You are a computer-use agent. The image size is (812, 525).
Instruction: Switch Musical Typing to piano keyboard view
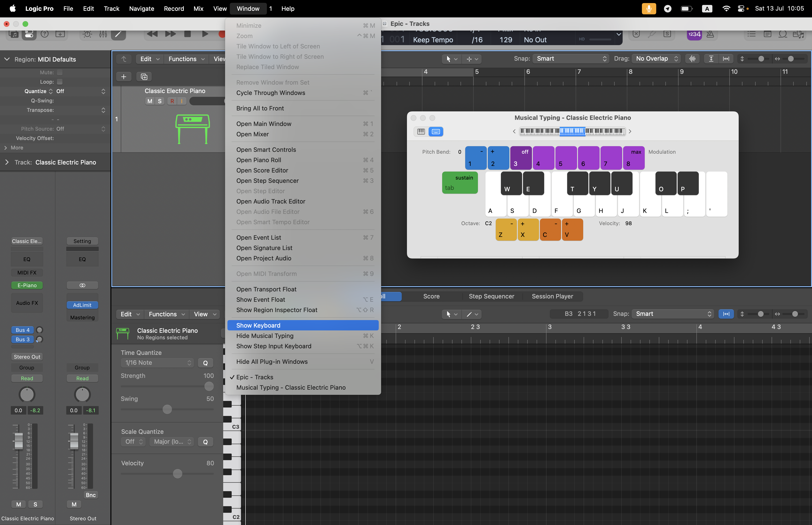pos(421,132)
